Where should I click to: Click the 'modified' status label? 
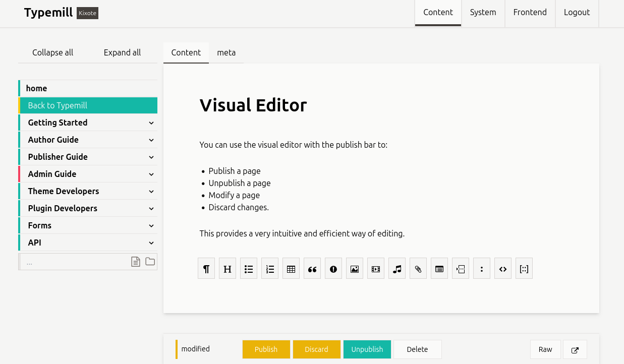pyautogui.click(x=196, y=349)
